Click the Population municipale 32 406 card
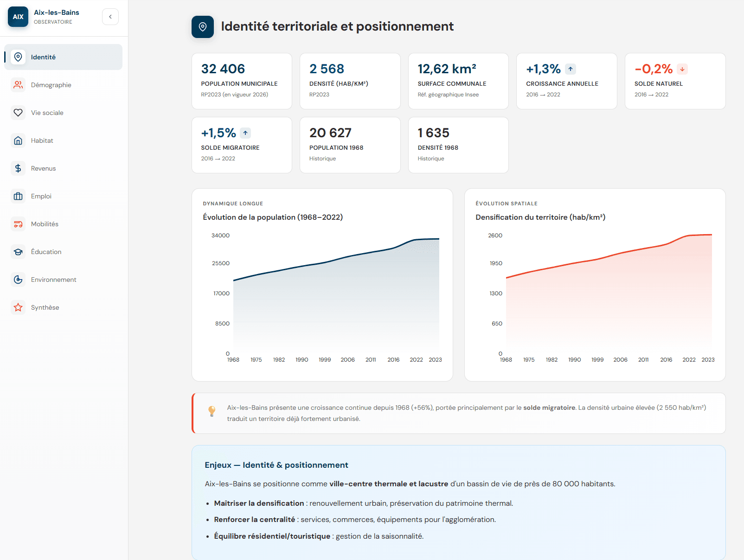The image size is (744, 560). pos(242,81)
